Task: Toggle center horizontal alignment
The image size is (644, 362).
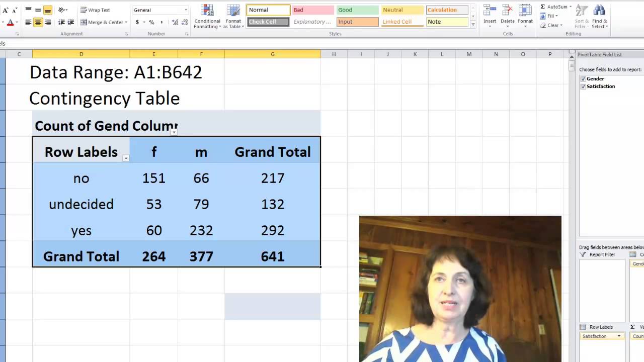Action: pyautogui.click(x=38, y=22)
